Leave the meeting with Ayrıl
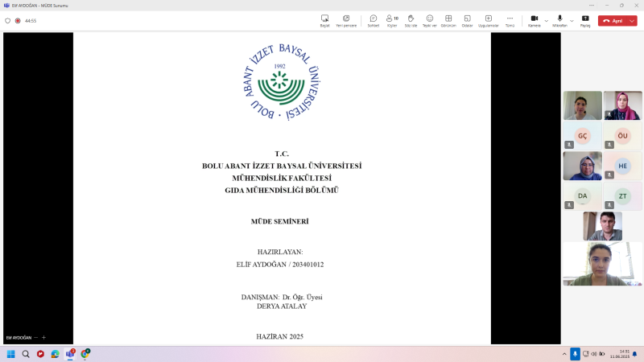The height and width of the screenshot is (362, 644). pyautogui.click(x=613, y=21)
